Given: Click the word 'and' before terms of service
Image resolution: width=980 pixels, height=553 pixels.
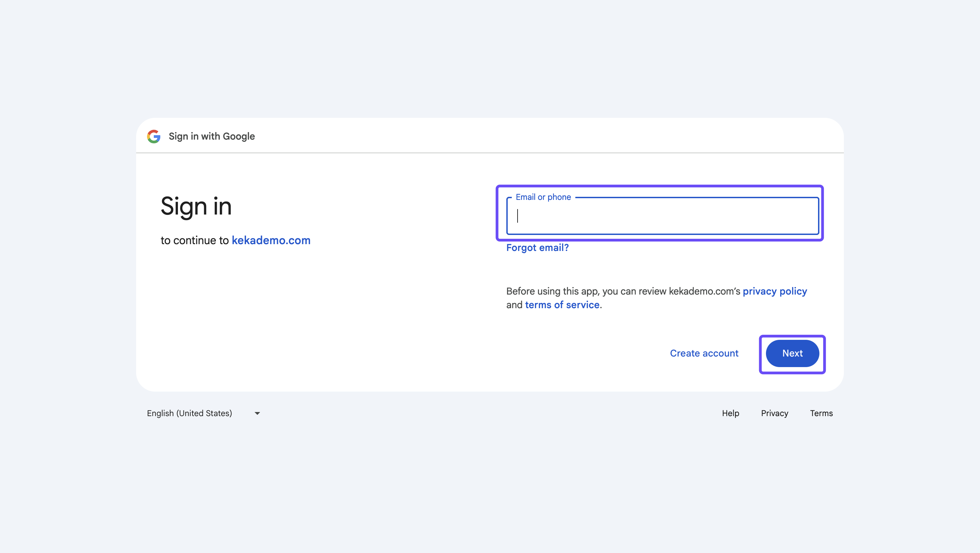Looking at the screenshot, I should tap(514, 305).
